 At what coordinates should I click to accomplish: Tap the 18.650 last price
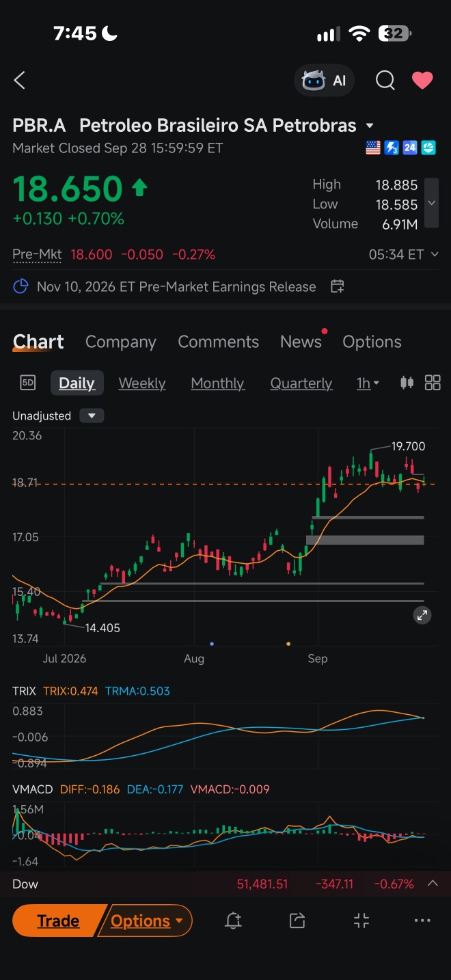click(68, 189)
